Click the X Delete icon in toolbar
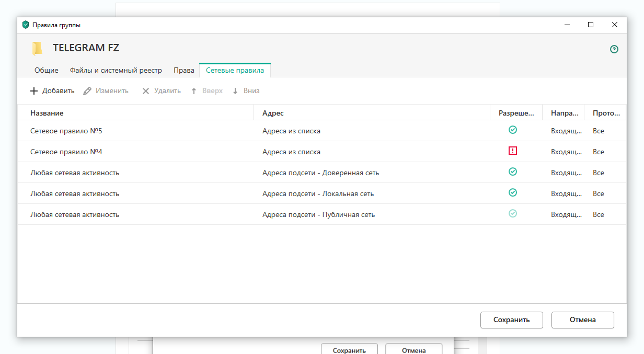 pyautogui.click(x=146, y=91)
